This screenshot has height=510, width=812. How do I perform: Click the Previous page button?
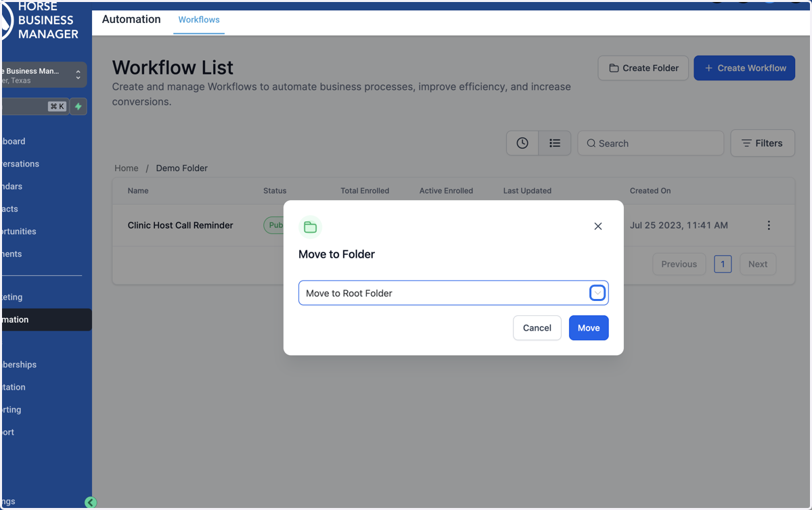pyautogui.click(x=679, y=264)
